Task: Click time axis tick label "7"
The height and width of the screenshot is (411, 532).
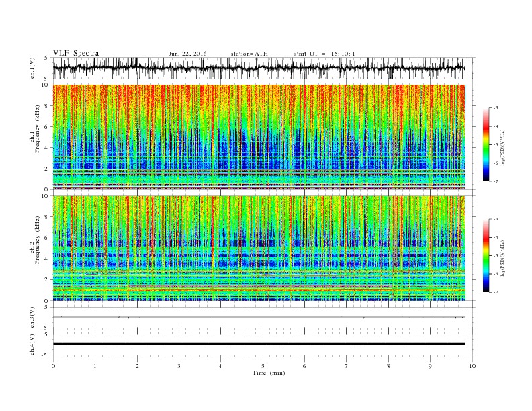Action: click(x=347, y=366)
